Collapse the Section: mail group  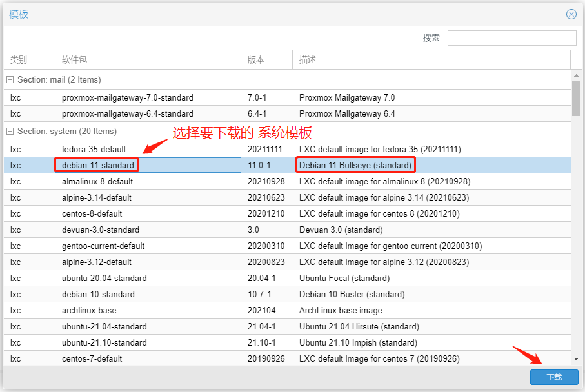(x=10, y=80)
